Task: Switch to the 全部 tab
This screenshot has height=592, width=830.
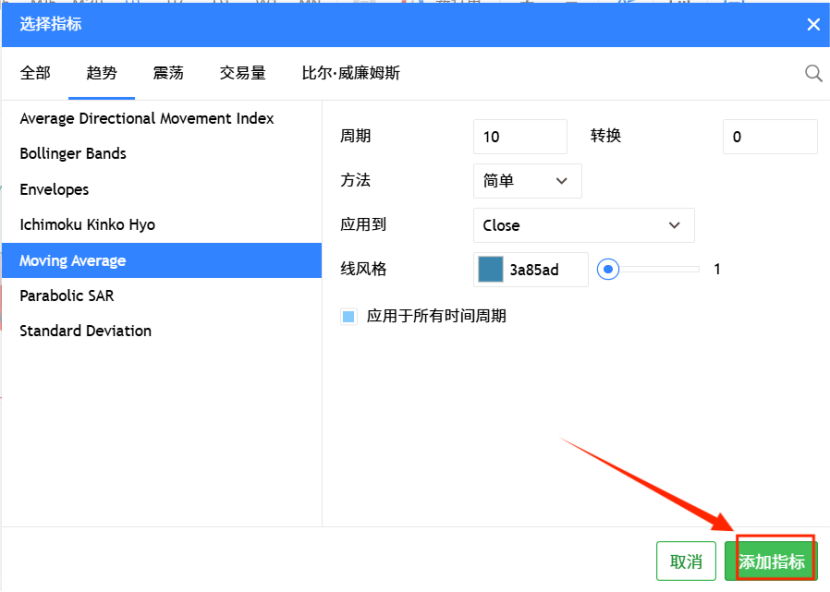Action: [35, 73]
